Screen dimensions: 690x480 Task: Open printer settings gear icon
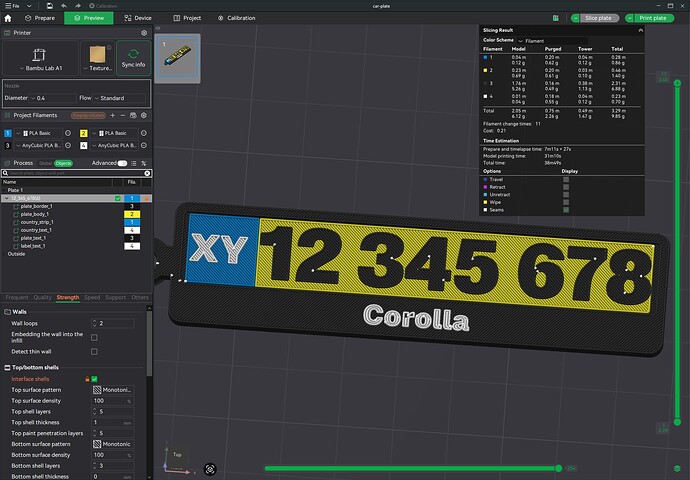pos(144,33)
